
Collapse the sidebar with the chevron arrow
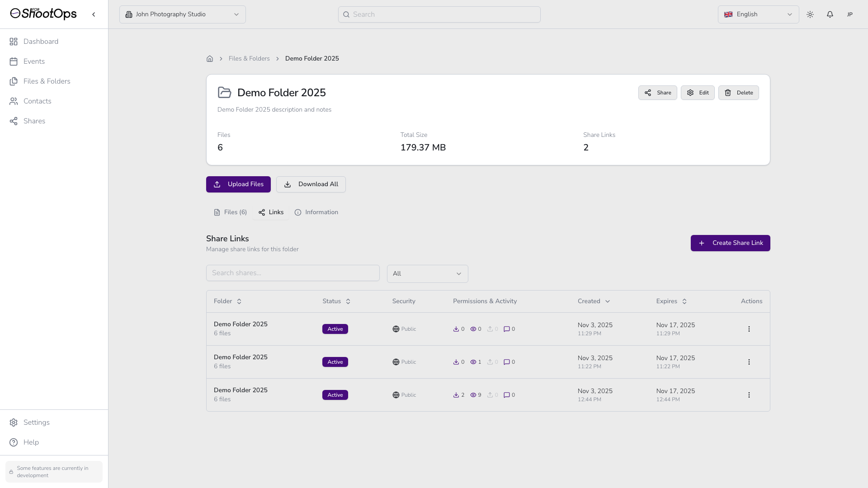94,14
